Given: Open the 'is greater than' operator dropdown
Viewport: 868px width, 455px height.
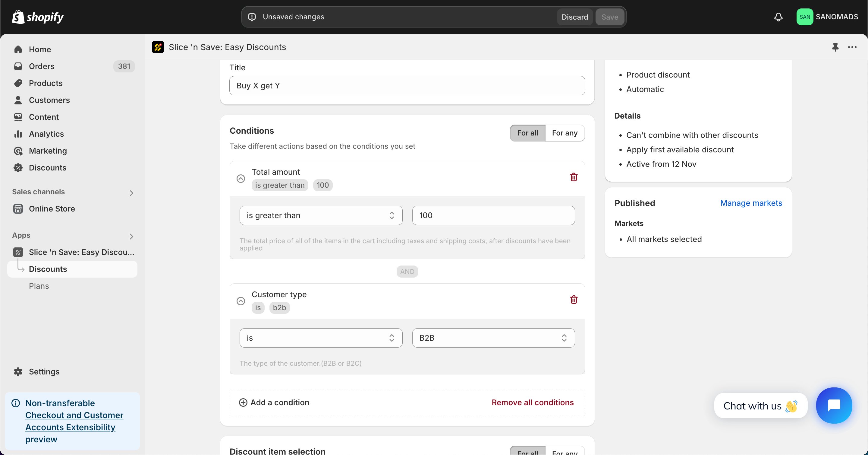Looking at the screenshot, I should pyautogui.click(x=321, y=215).
